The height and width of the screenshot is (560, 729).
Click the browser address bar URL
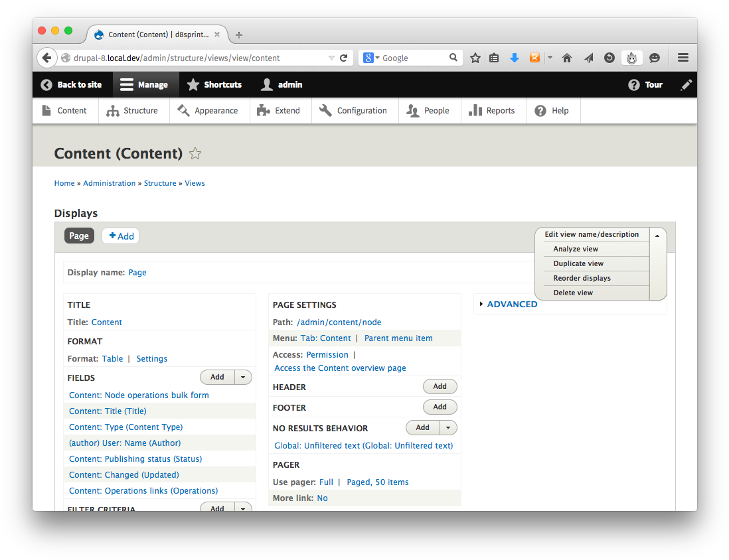tap(177, 58)
